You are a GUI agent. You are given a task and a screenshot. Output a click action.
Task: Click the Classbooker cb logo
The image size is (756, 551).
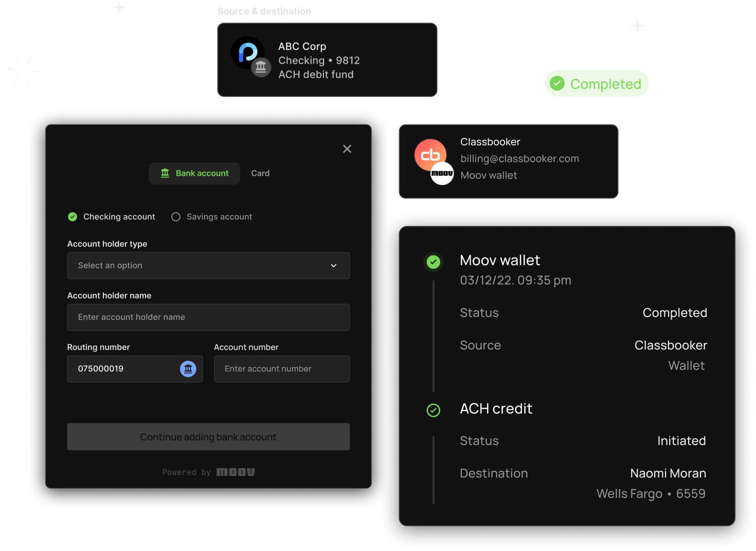(430, 155)
